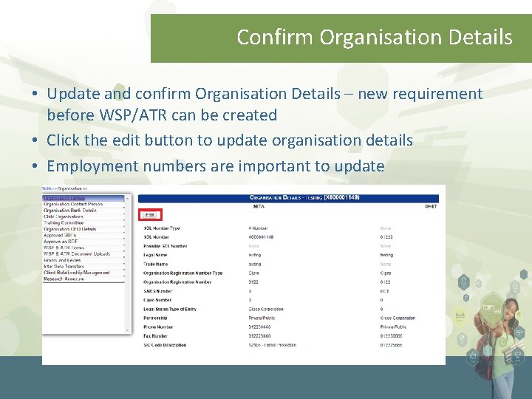Image resolution: width=532 pixels, height=399 pixels.
Task: Click the Legal Status/Type of Entity label
Action: [170, 309]
